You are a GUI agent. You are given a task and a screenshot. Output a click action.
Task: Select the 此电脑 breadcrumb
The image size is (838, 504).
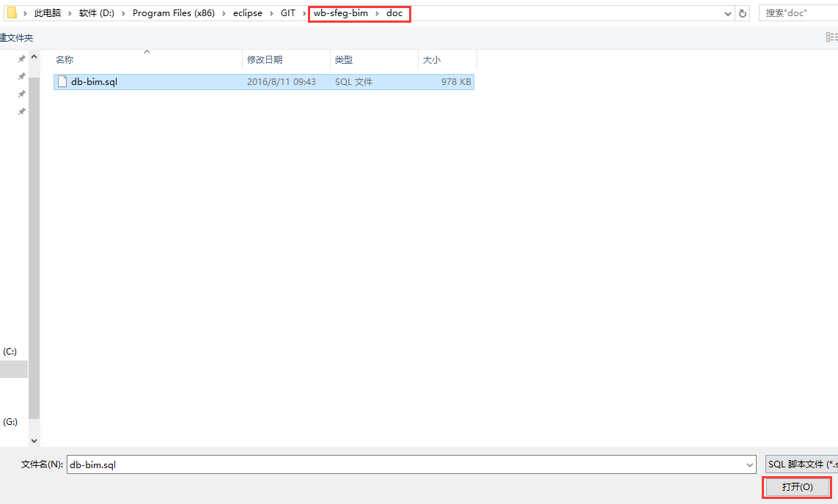point(48,13)
